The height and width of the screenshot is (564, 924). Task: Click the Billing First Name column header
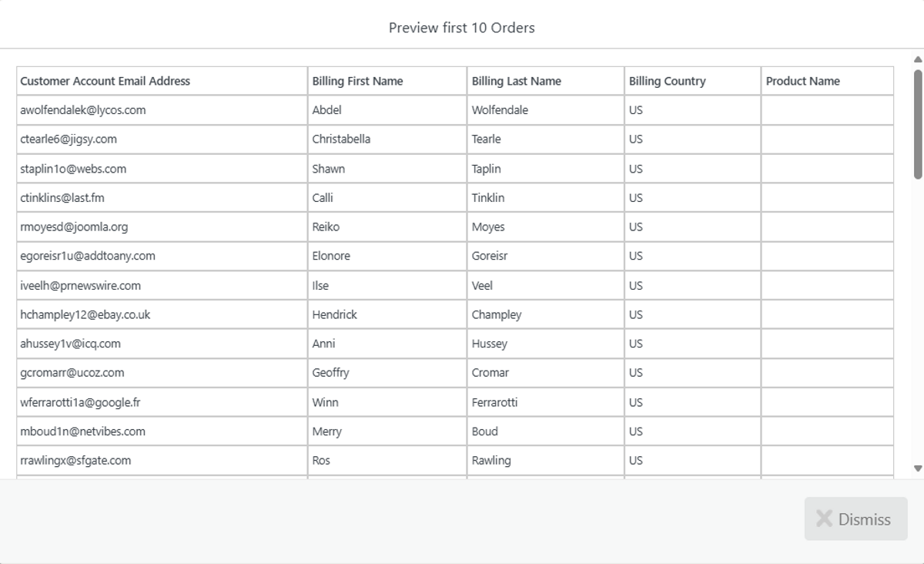click(357, 81)
